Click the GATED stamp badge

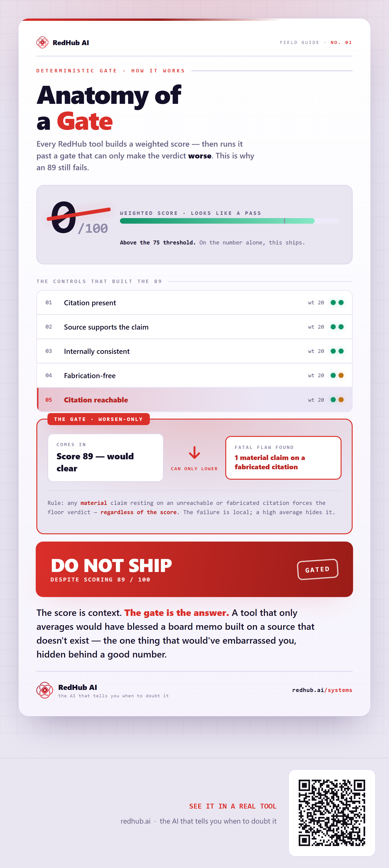click(x=317, y=569)
